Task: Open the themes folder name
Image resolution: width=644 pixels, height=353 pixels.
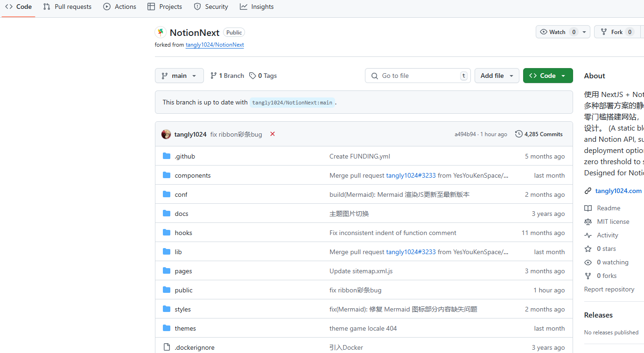Action: pos(185,328)
